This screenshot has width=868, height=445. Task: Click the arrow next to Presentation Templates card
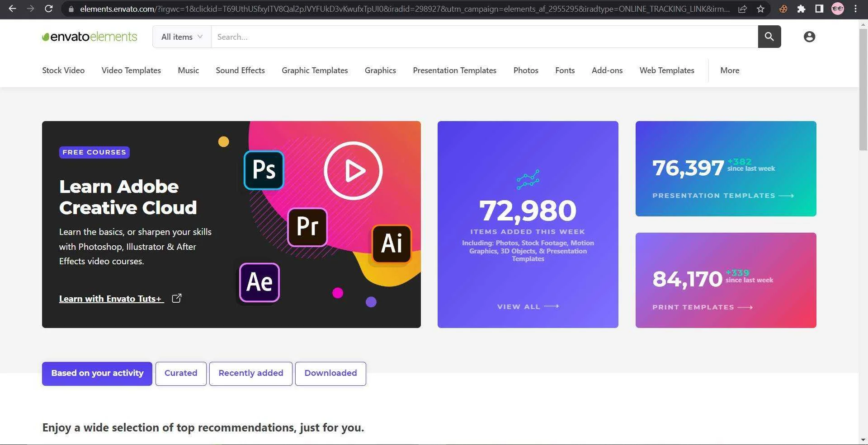tap(787, 196)
